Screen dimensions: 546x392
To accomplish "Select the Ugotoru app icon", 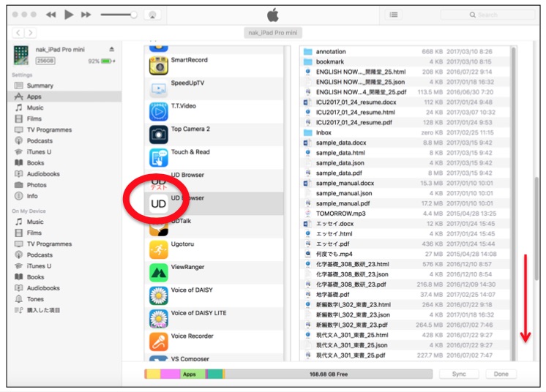I will [x=159, y=249].
